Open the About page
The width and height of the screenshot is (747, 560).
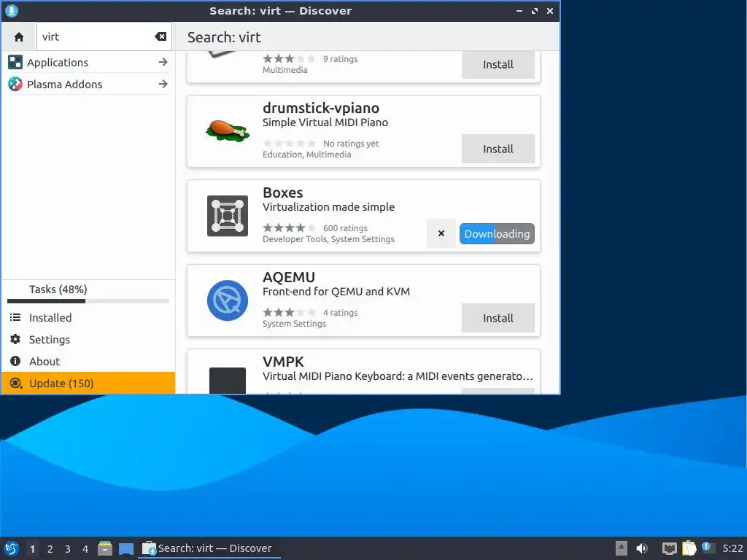coord(88,362)
